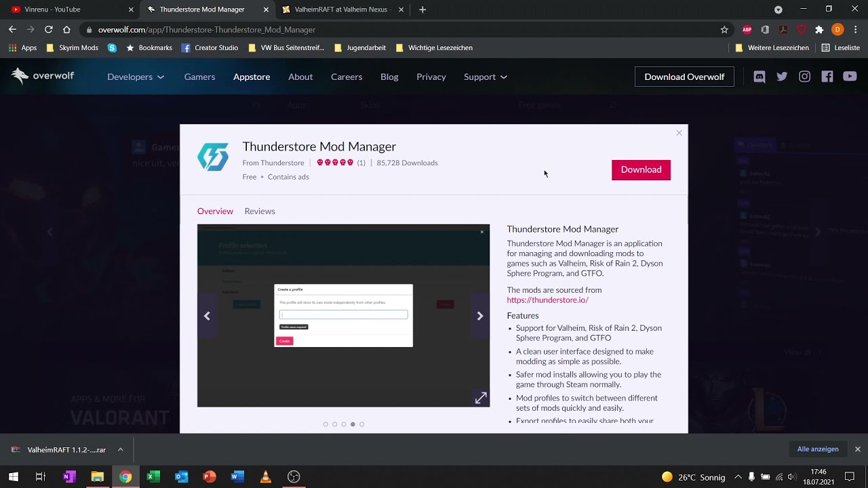Go back to previous page
The height and width of the screenshot is (488, 868).
[12, 30]
